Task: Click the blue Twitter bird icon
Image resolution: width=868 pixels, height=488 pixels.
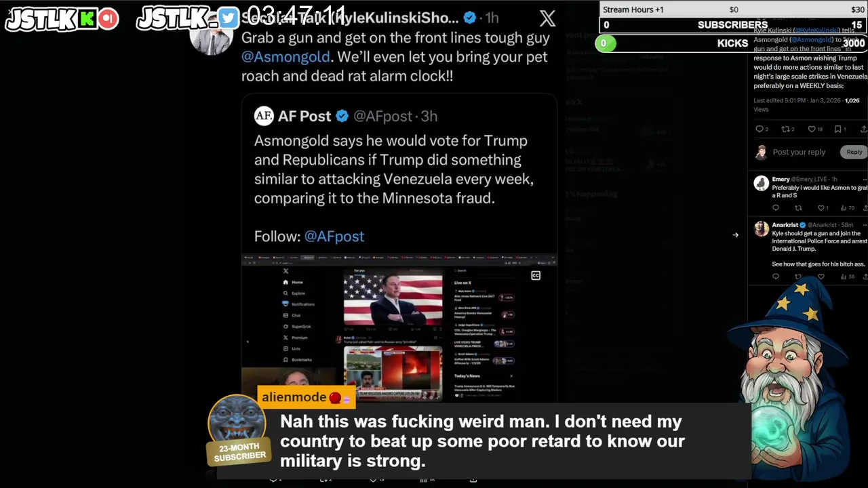Action: click(x=229, y=18)
